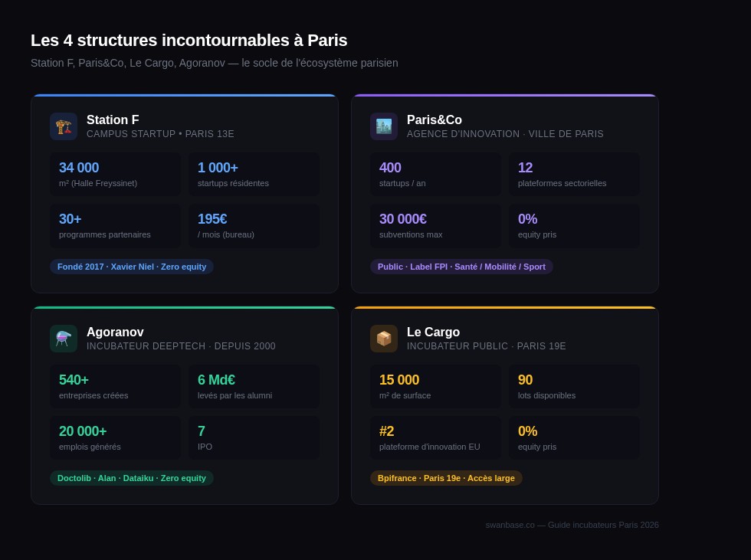Click the Paris&Co cityscape icon
Image resolution: width=751 pixels, height=560 pixels.
pyautogui.click(x=384, y=126)
